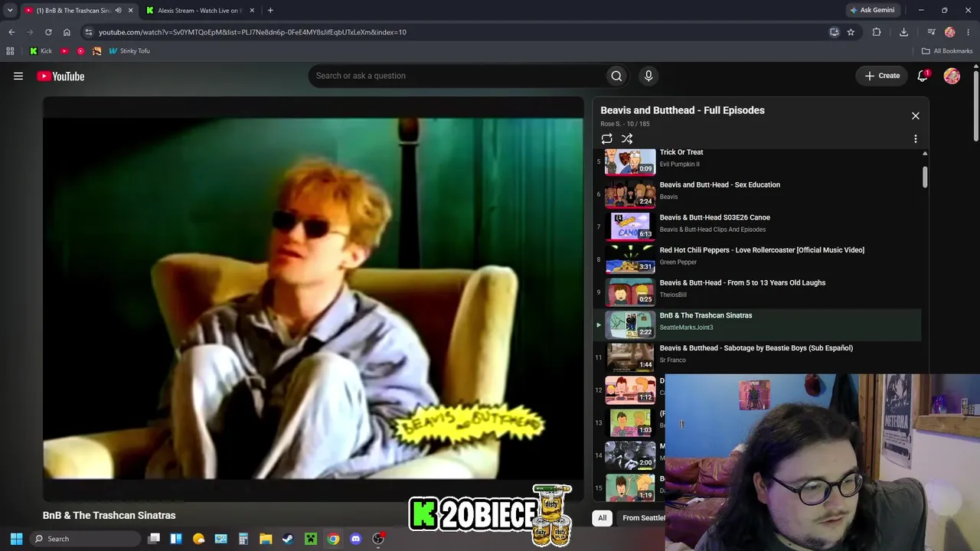
Task: Expand the All Bookmarks folder
Action: [x=947, y=51]
